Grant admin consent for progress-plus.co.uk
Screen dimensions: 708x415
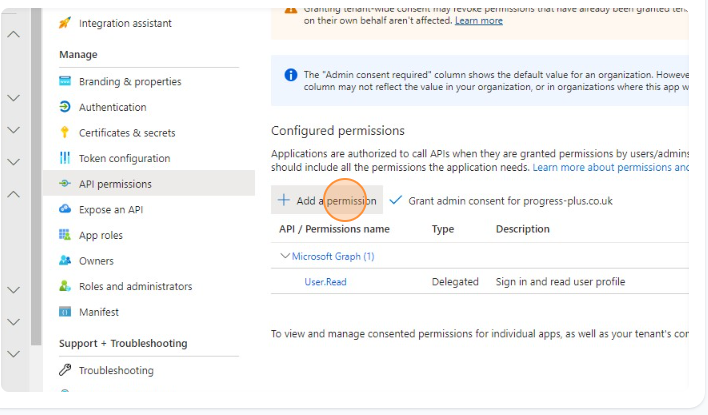coord(500,201)
